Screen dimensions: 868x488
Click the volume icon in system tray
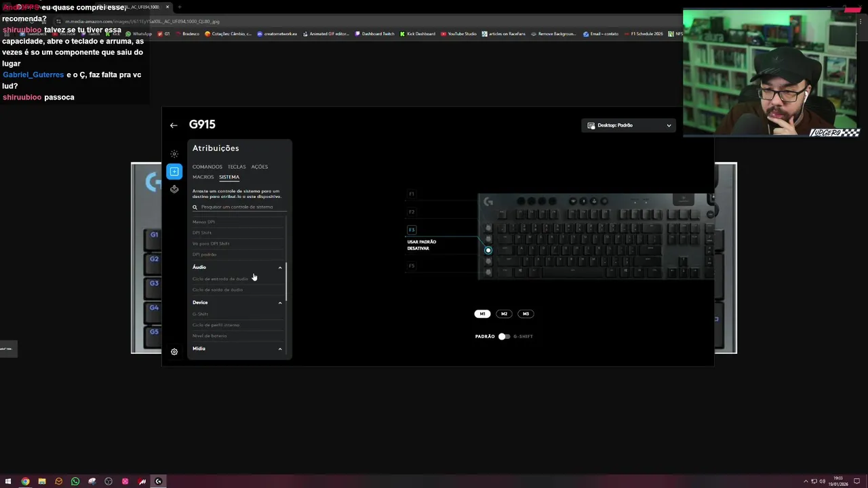(823, 481)
